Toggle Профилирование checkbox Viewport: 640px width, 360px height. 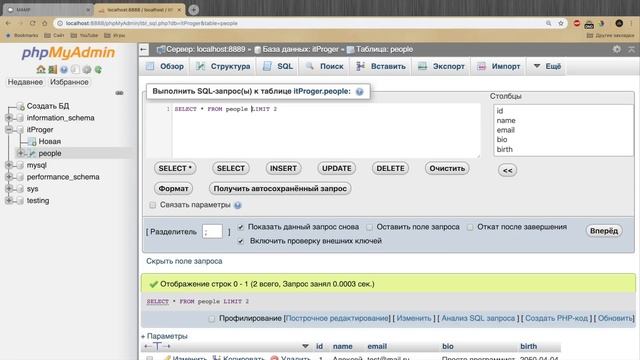[x=211, y=318]
